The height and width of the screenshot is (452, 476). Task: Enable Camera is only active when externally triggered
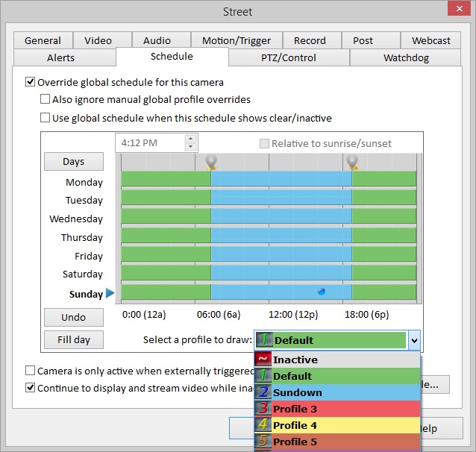[30, 371]
